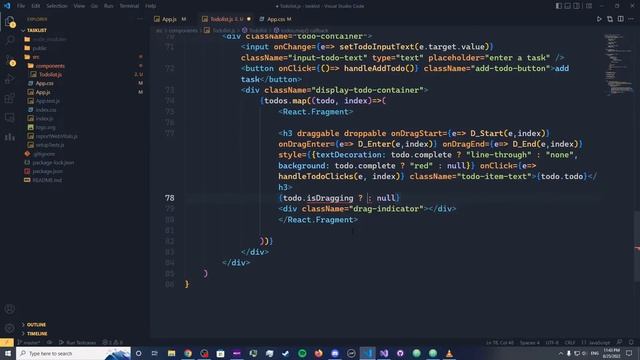Collapse the src folder
The height and width of the screenshot is (360, 640).
click(x=36, y=57)
